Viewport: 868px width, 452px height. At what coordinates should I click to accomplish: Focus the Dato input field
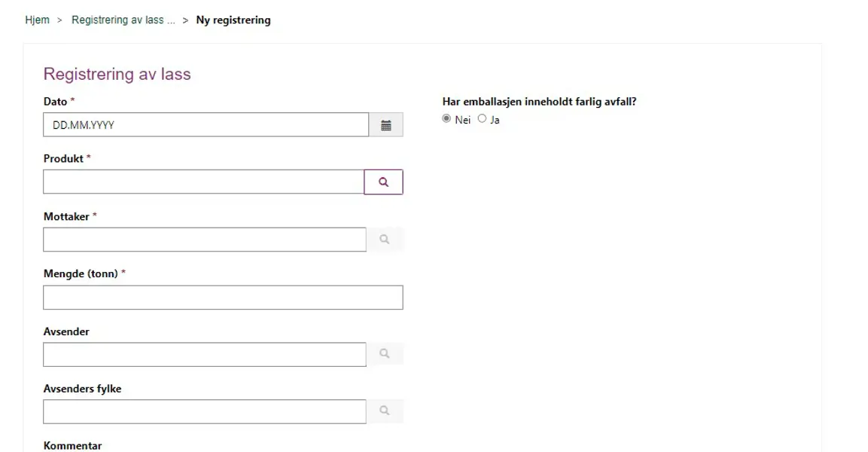206,125
